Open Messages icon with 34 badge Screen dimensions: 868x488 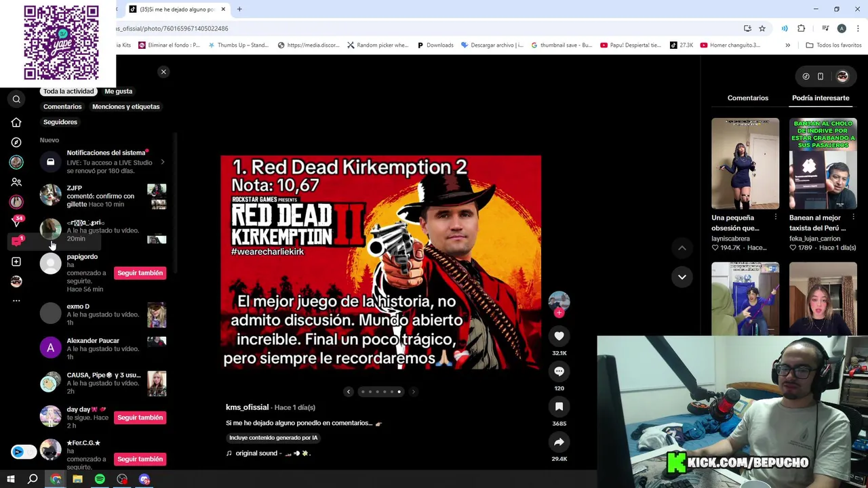[x=16, y=222]
